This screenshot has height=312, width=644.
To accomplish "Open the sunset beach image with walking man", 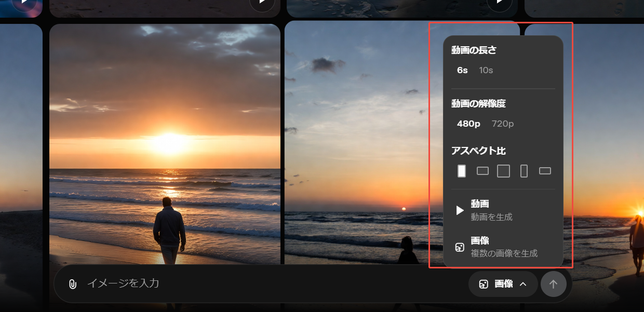I will [x=165, y=145].
